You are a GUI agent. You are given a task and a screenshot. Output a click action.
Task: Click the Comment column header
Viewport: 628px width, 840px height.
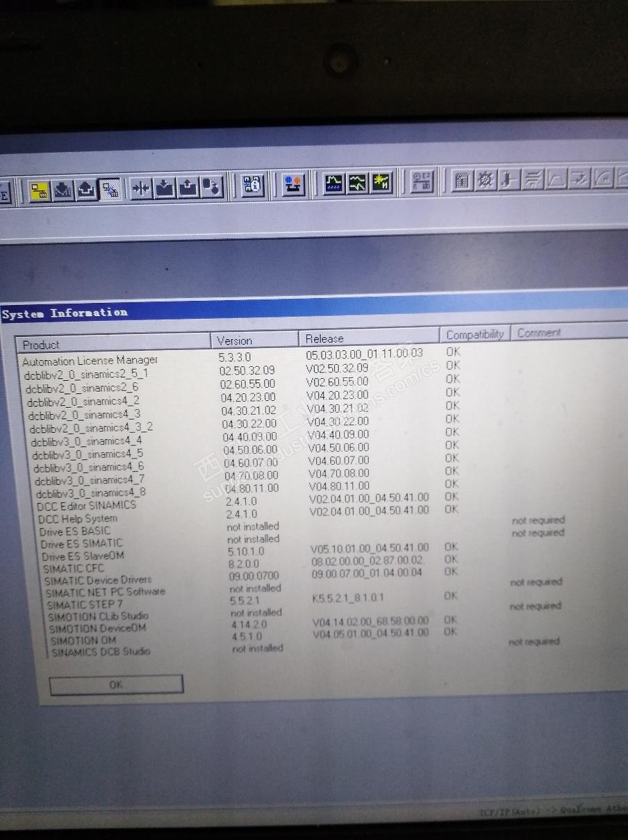point(570,332)
